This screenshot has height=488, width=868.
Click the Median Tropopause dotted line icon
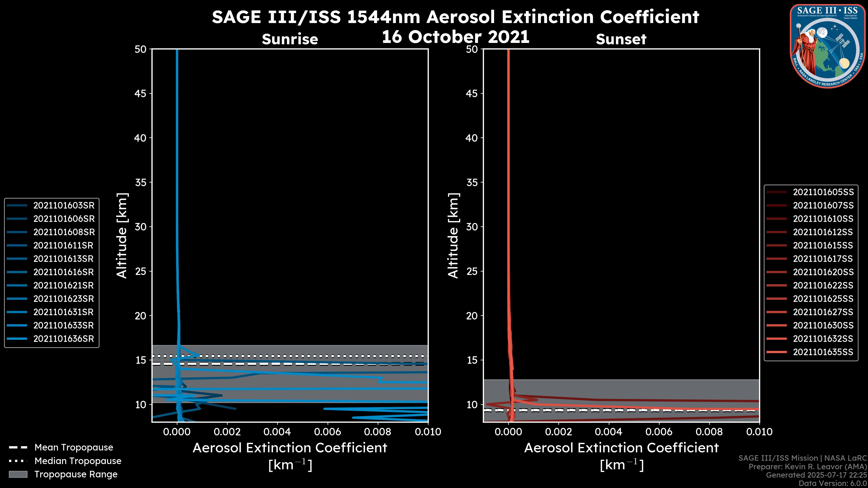click(x=18, y=461)
